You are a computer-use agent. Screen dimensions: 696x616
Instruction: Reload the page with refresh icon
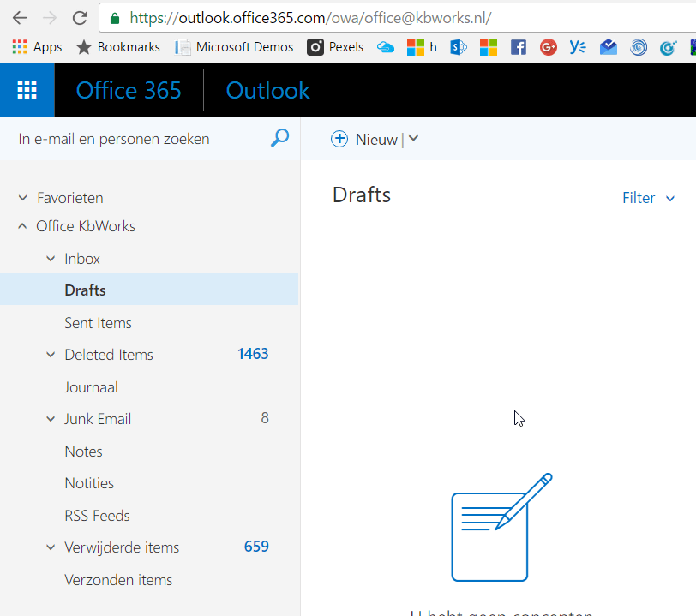[80, 18]
